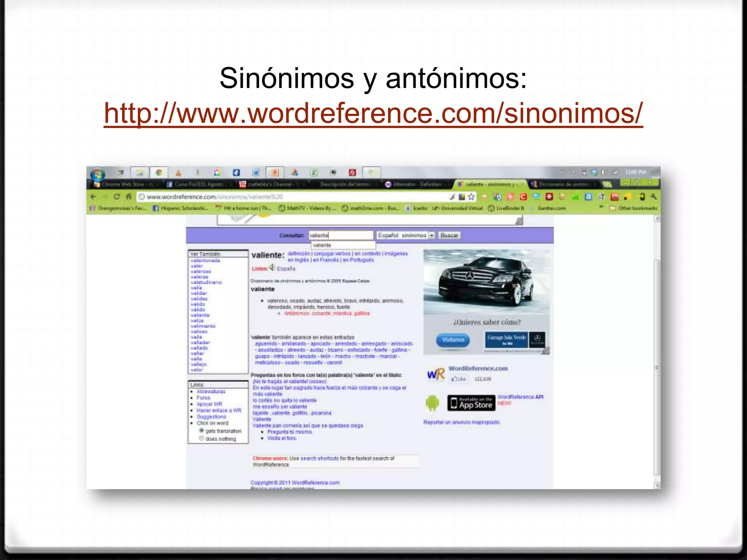Open 'Visita el foro' link
The image size is (747, 560).
[x=282, y=438]
